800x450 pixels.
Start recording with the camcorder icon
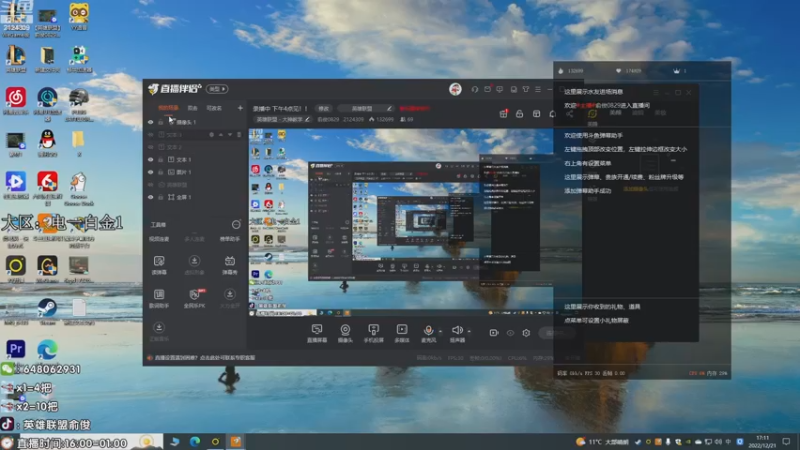493,333
